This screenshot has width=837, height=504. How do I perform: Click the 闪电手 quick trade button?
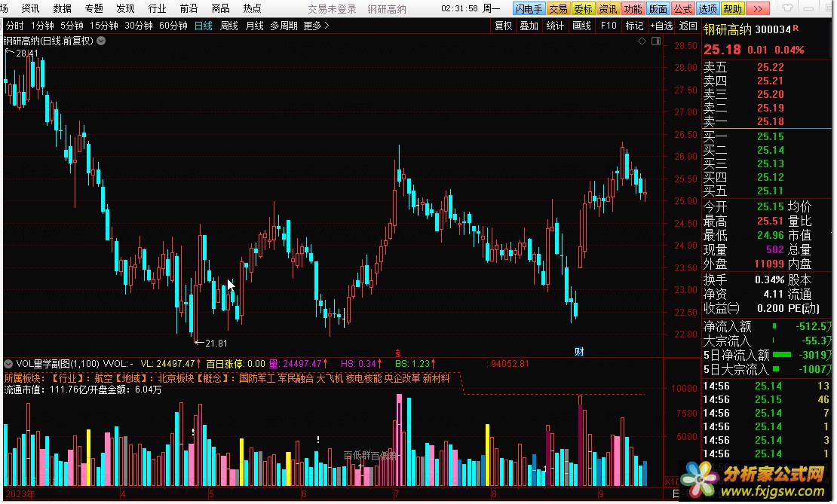(529, 9)
